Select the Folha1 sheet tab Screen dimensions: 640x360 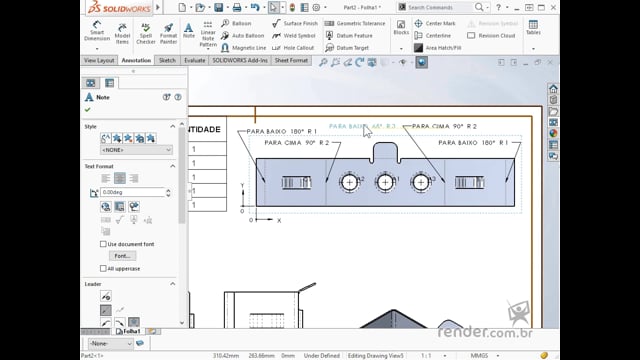pos(128,331)
